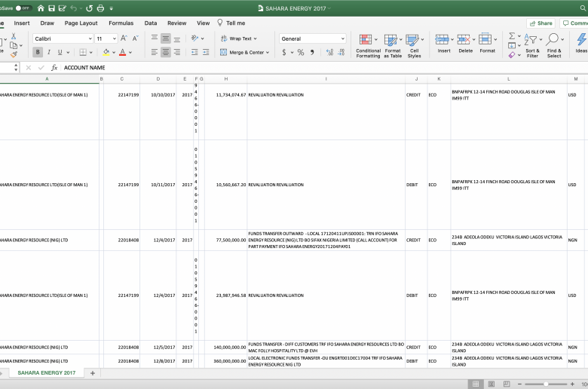Apply comma style format
The height and width of the screenshot is (389, 588).
point(312,52)
